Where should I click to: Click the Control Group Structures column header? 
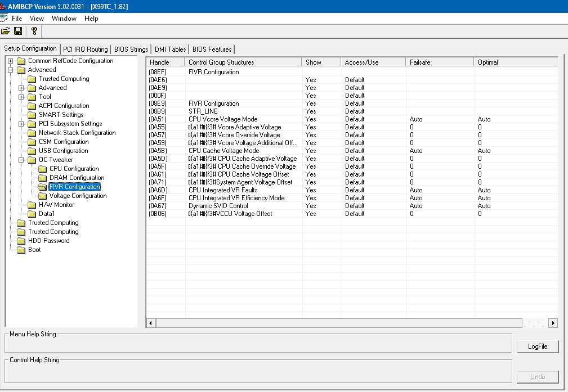click(x=243, y=62)
